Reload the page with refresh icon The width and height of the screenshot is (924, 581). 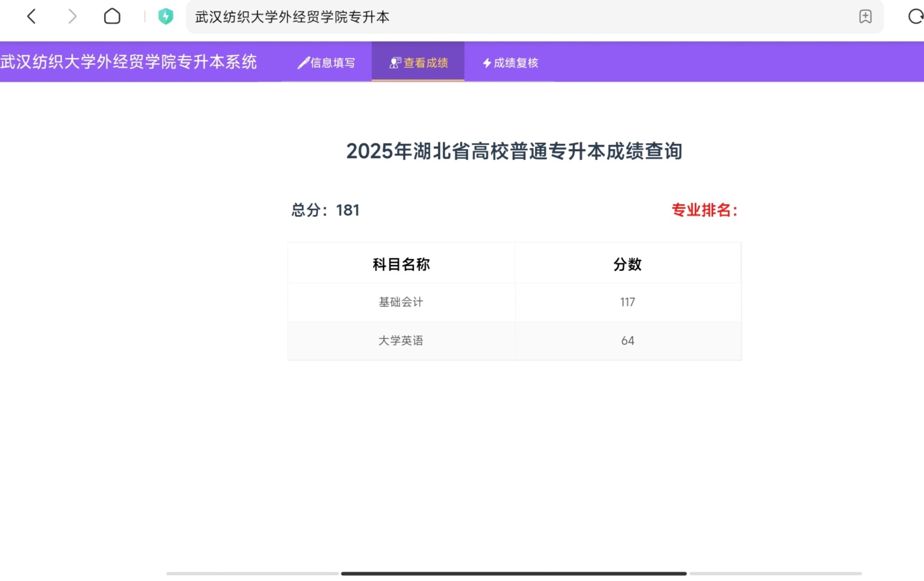point(915,17)
